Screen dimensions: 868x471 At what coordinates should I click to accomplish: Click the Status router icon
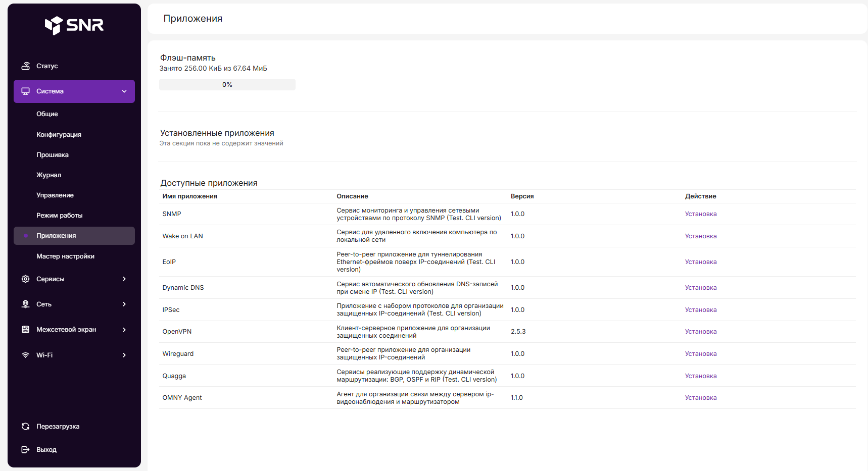[x=25, y=66]
